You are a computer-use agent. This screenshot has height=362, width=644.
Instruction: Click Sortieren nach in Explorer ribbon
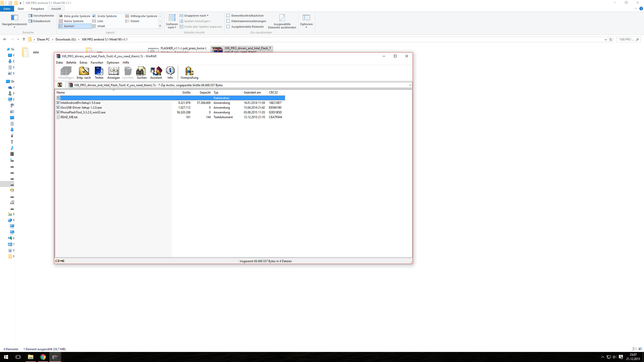click(x=172, y=21)
